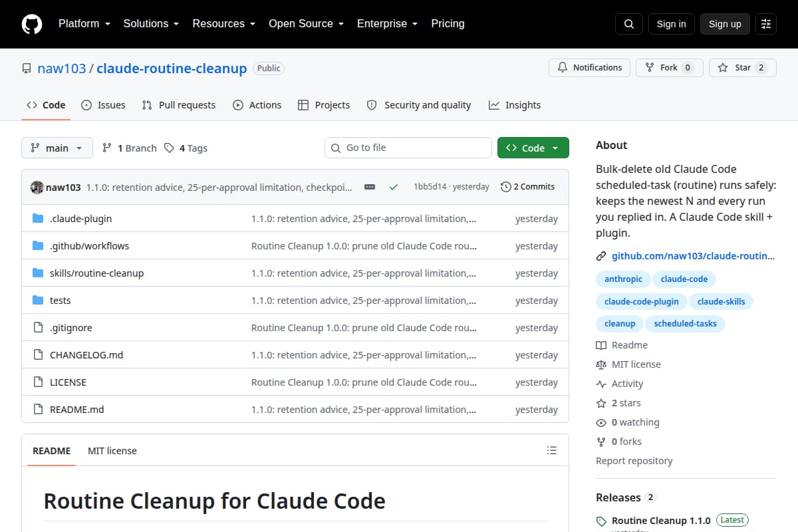
Task: Open the 1 Branch link
Action: (129, 148)
